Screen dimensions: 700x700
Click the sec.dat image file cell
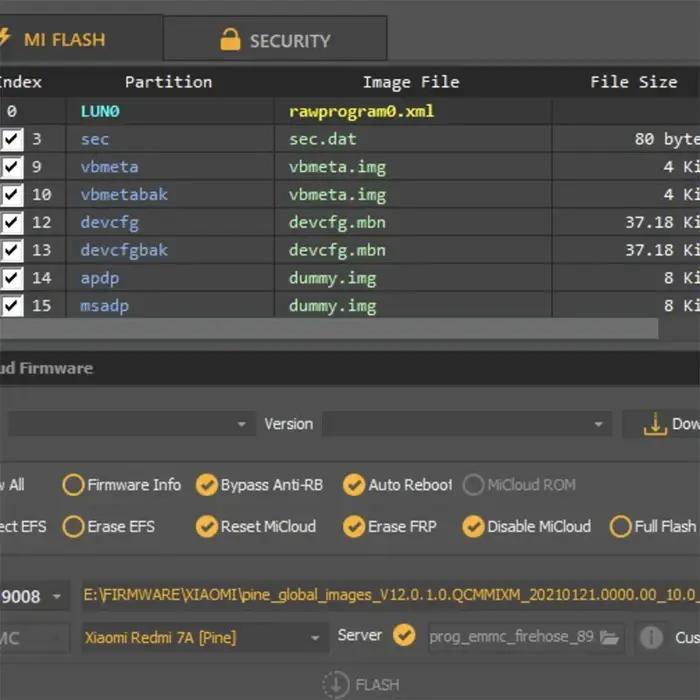pos(322,139)
